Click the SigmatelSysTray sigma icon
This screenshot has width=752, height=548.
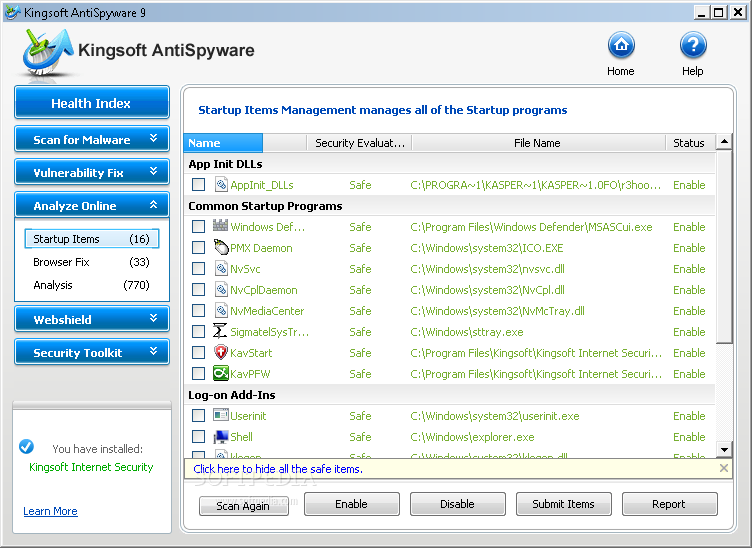[x=220, y=331]
